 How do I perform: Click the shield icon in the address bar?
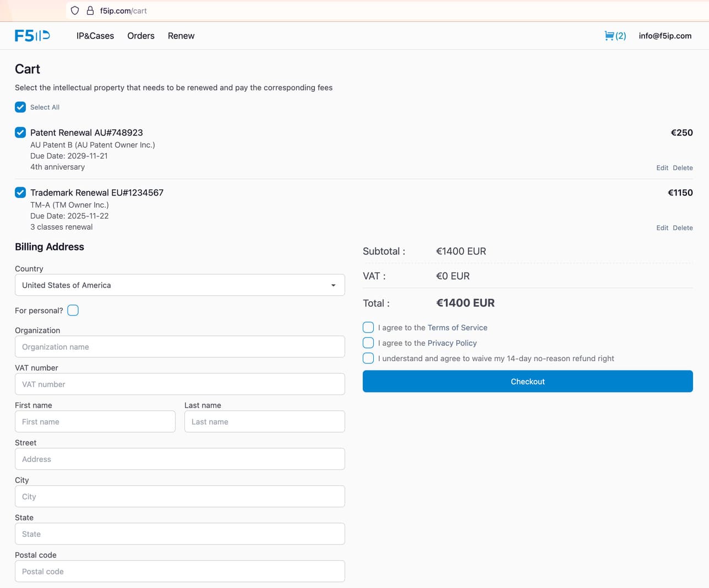pos(74,10)
